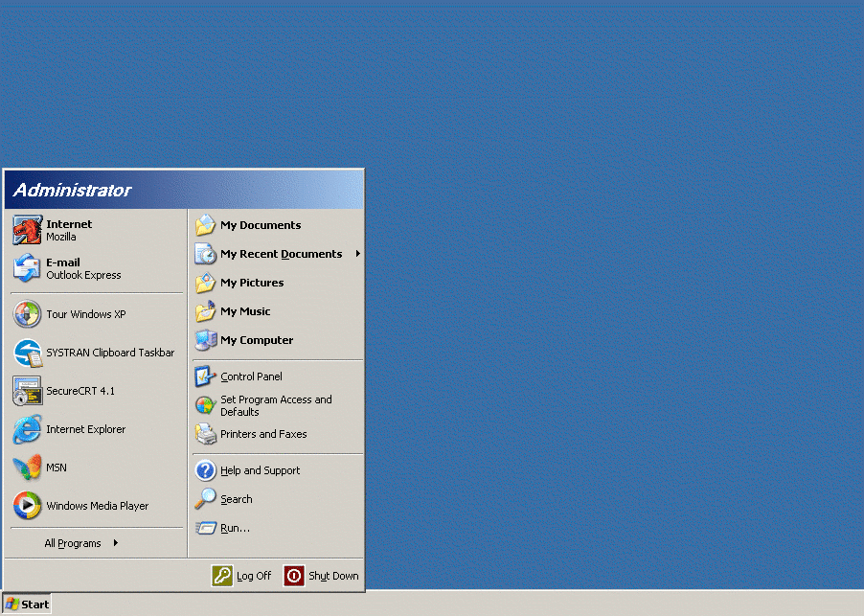This screenshot has width=864, height=616.
Task: Open SYSTRAN Clipboard Taskbar icon
Action: pyautogui.click(x=27, y=353)
